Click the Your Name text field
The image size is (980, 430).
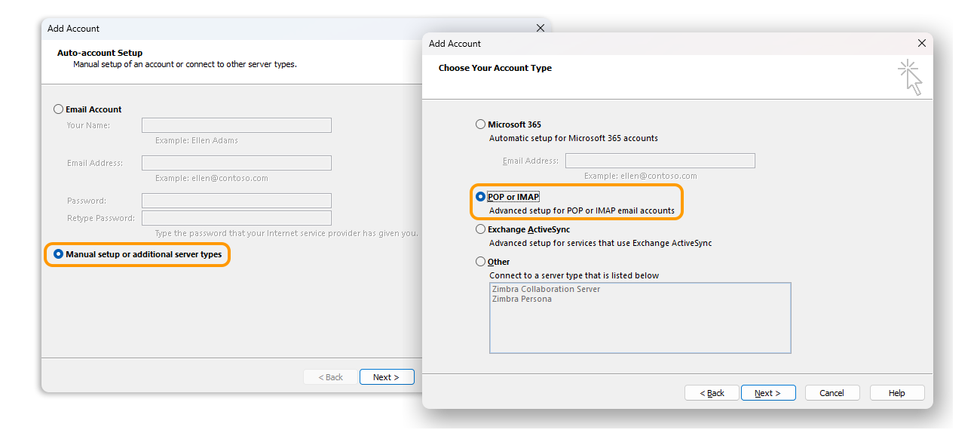236,125
